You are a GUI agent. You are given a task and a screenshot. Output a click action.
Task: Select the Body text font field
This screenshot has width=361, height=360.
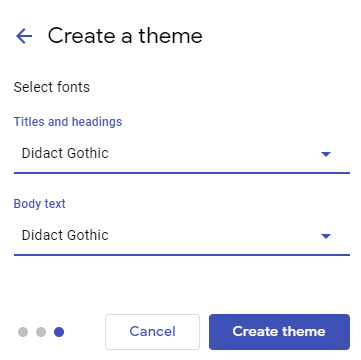(x=182, y=236)
